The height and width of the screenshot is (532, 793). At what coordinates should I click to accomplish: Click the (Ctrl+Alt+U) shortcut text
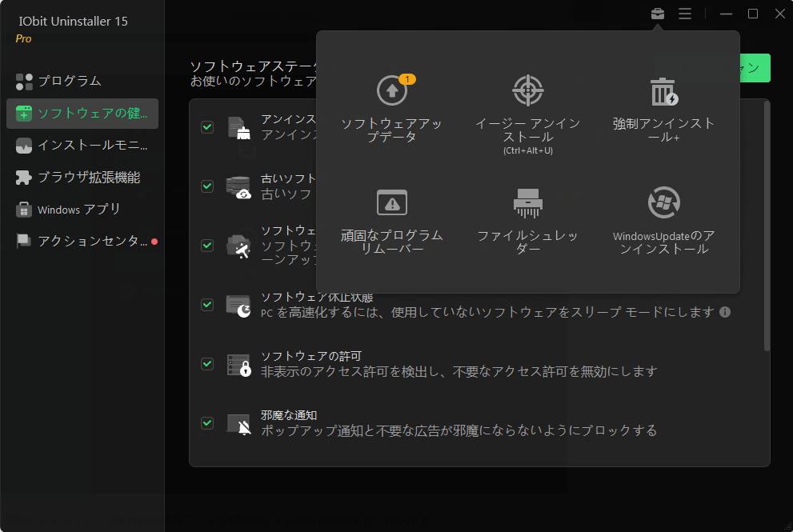click(527, 150)
